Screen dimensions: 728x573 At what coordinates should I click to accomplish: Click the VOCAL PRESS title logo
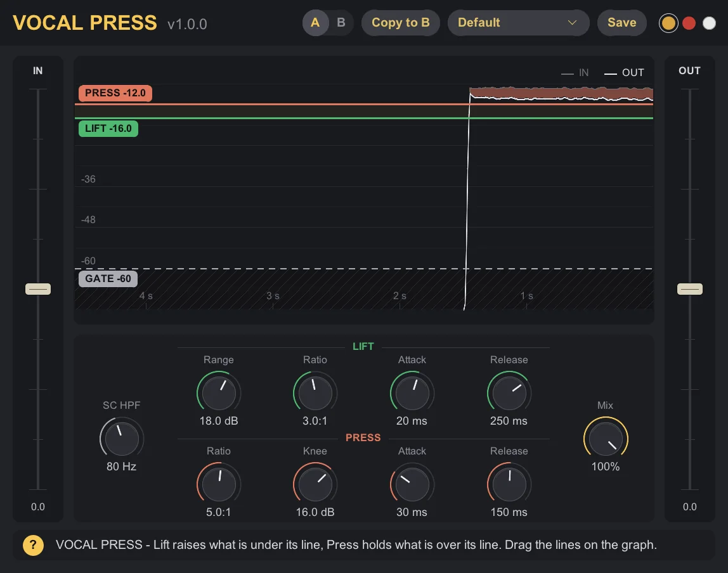pyautogui.click(x=85, y=23)
